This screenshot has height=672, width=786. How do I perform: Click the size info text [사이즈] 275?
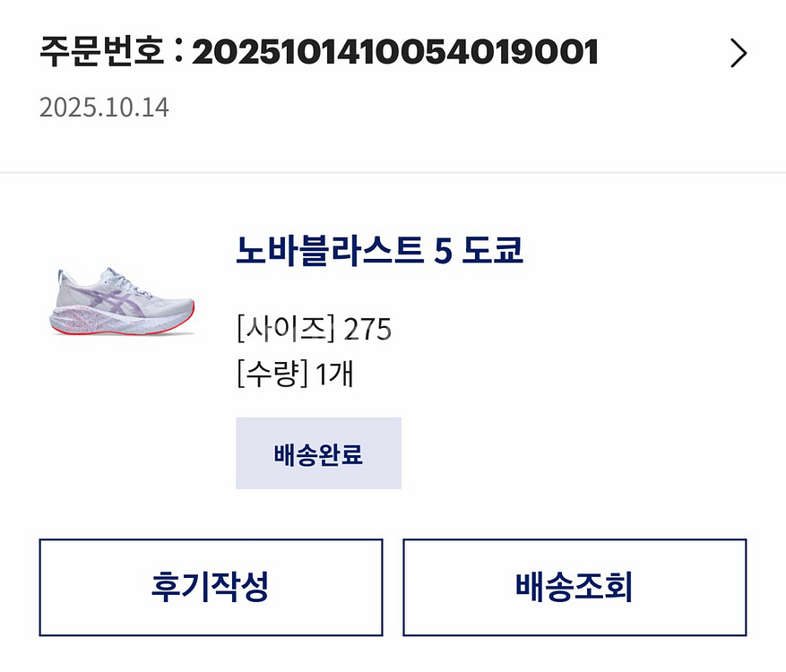[x=315, y=329]
